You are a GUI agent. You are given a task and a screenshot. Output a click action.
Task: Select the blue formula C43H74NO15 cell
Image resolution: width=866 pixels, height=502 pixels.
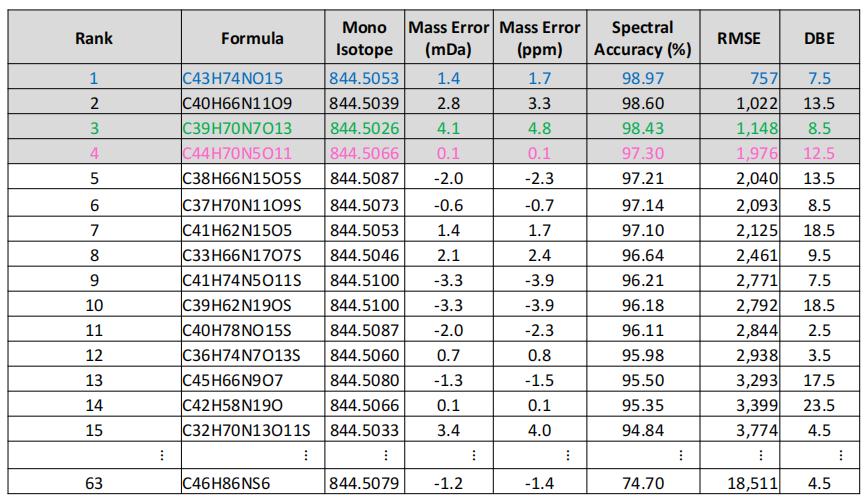[232, 77]
